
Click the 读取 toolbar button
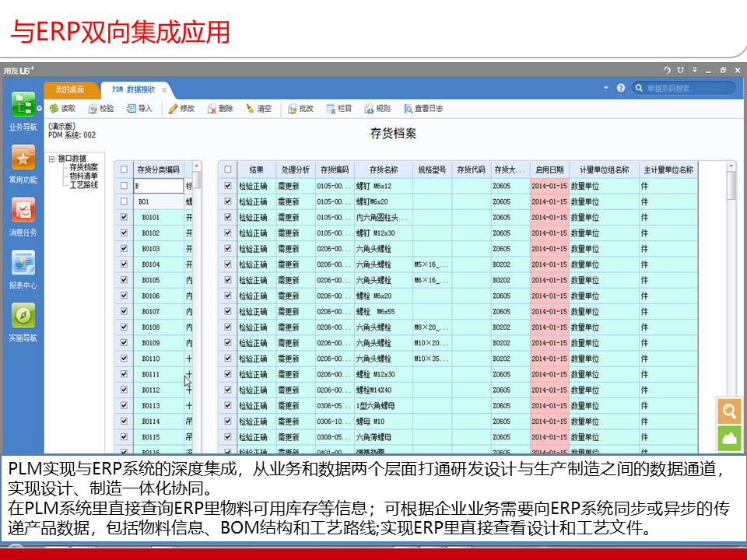tap(62, 109)
